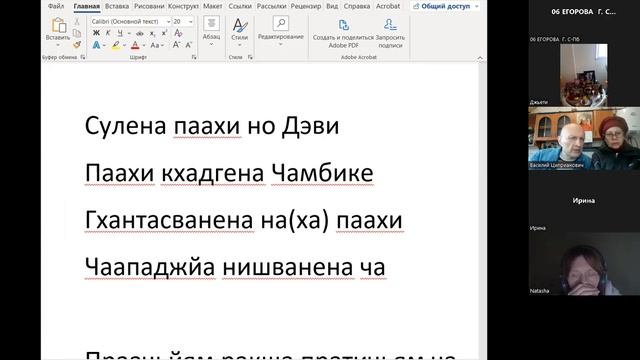Image resolution: width=640 pixels, height=360 pixels.
Task: Select the Format Painter brush icon
Action: pos(77,44)
